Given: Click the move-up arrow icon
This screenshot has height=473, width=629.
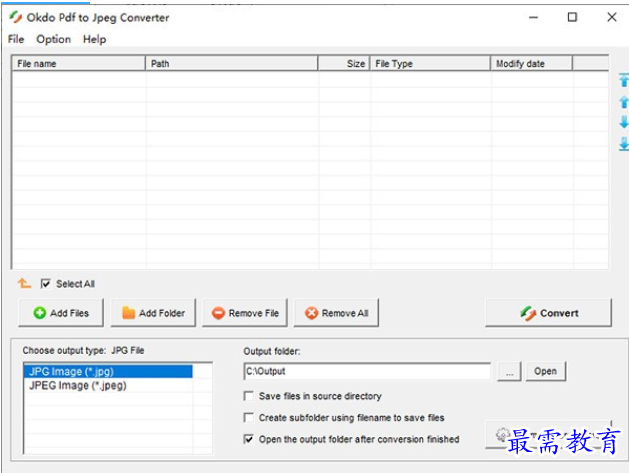Looking at the screenshot, I should click(624, 102).
